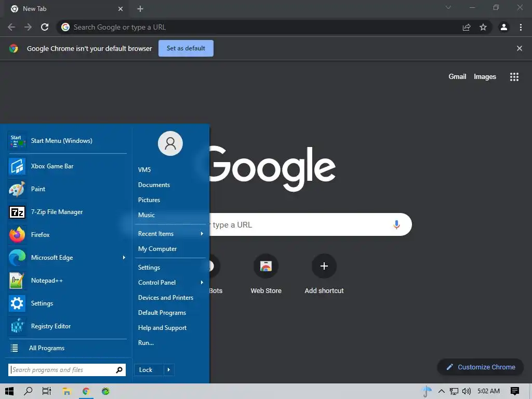
Task: Launch Firefox from the start menu
Action: 67,235
